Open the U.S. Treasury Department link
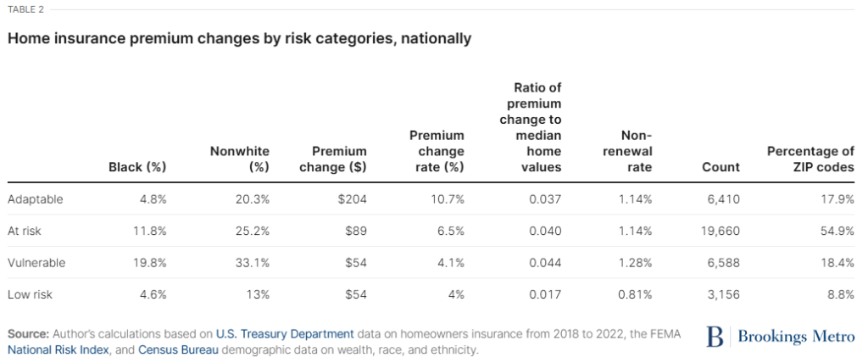The height and width of the screenshot is (363, 868). (x=284, y=332)
